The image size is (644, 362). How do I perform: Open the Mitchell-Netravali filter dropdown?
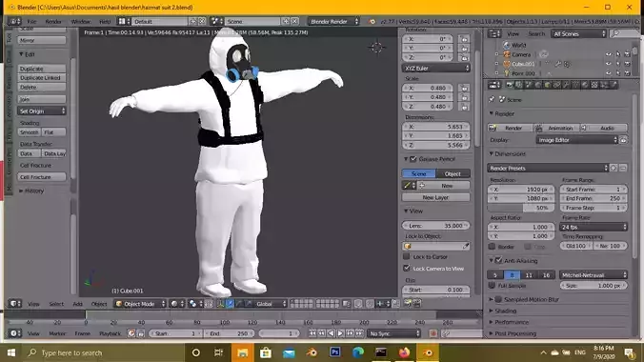594,275
